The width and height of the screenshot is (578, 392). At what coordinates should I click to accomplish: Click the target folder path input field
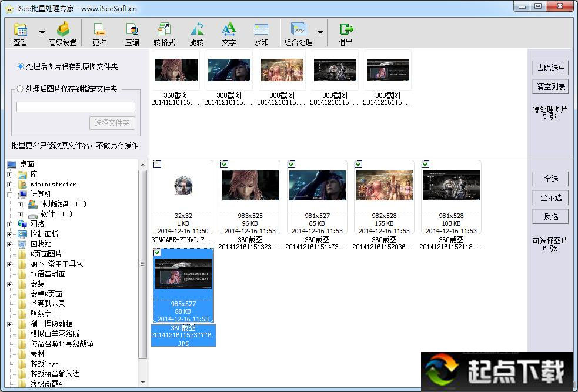76,107
